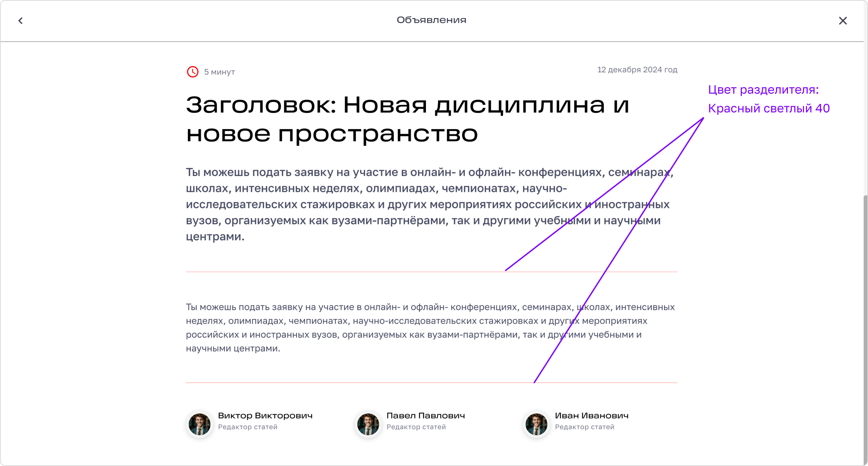Viewport: 868px width, 466px height.
Task: Select the '5 минут' reading time label
Action: pyautogui.click(x=219, y=72)
